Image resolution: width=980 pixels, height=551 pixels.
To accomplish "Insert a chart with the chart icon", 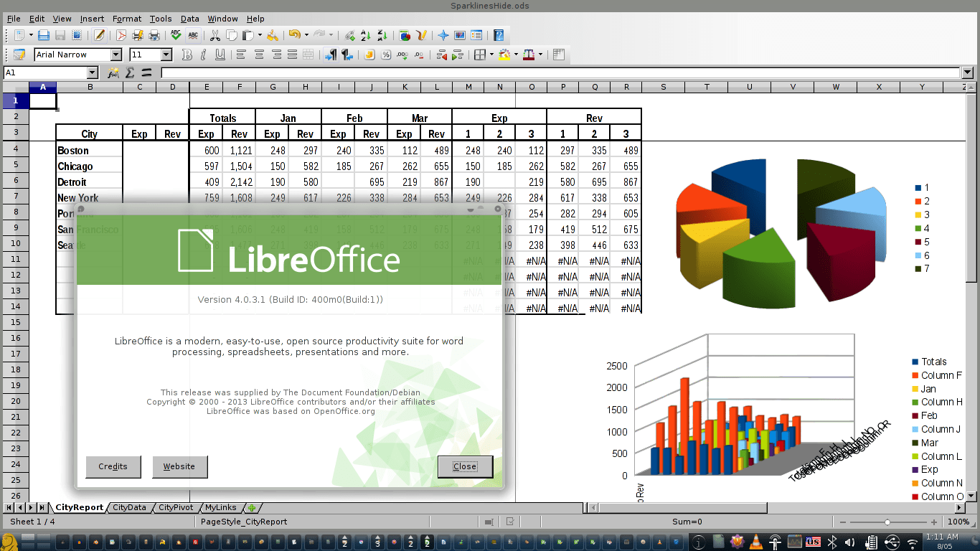I will tap(405, 34).
